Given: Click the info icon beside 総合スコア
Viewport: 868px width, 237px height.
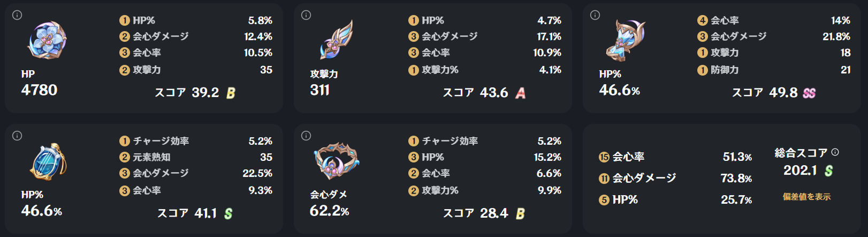Looking at the screenshot, I should click(x=835, y=152).
